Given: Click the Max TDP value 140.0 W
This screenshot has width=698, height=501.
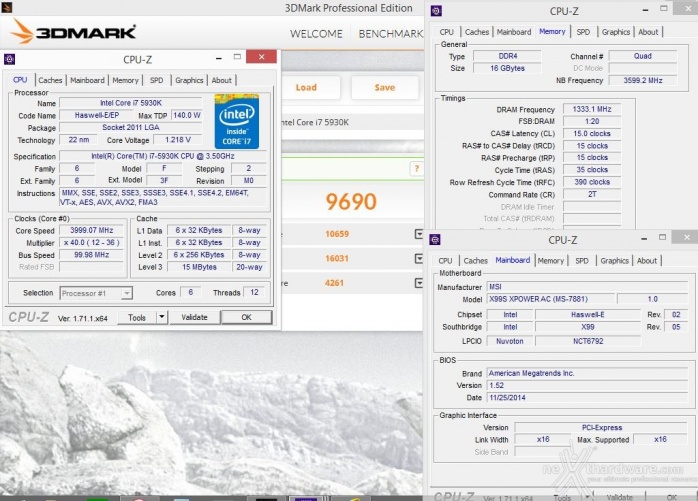Looking at the screenshot, I should coord(187,115).
